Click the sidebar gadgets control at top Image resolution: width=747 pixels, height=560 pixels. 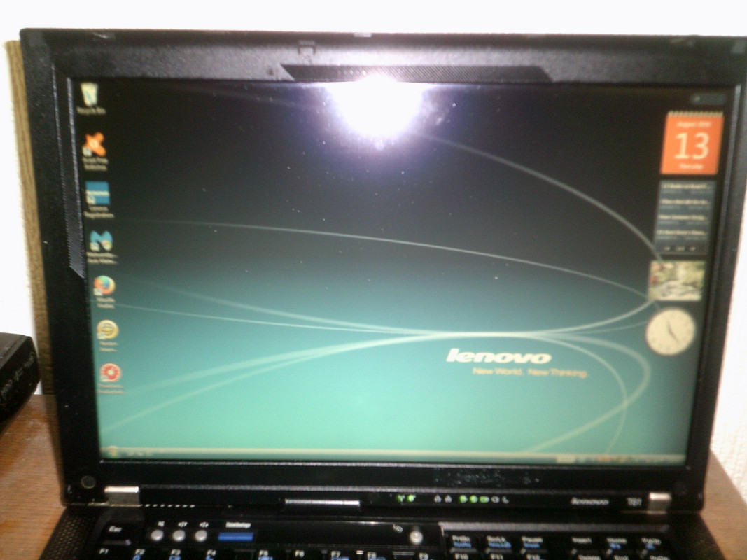[708, 99]
